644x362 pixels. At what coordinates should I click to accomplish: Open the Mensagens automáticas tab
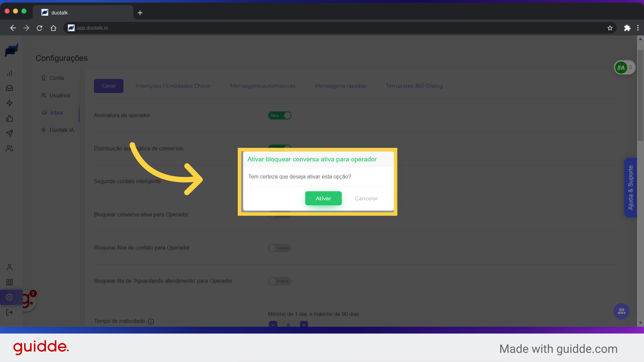[x=263, y=86]
